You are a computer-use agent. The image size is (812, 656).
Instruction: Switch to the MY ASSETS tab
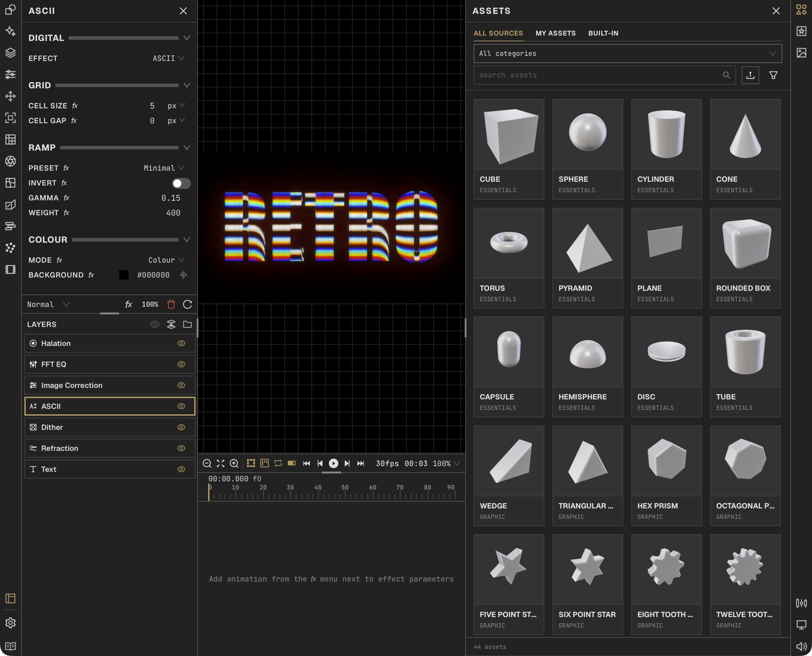coord(556,33)
